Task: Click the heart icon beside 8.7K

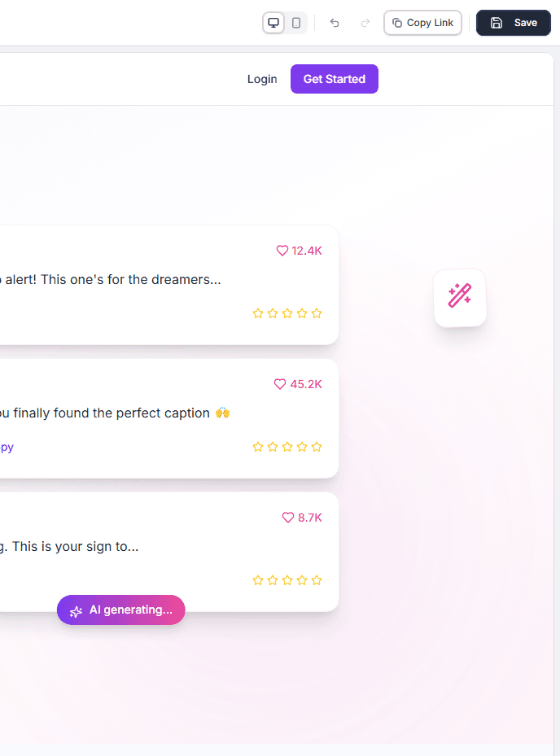Action: [287, 518]
